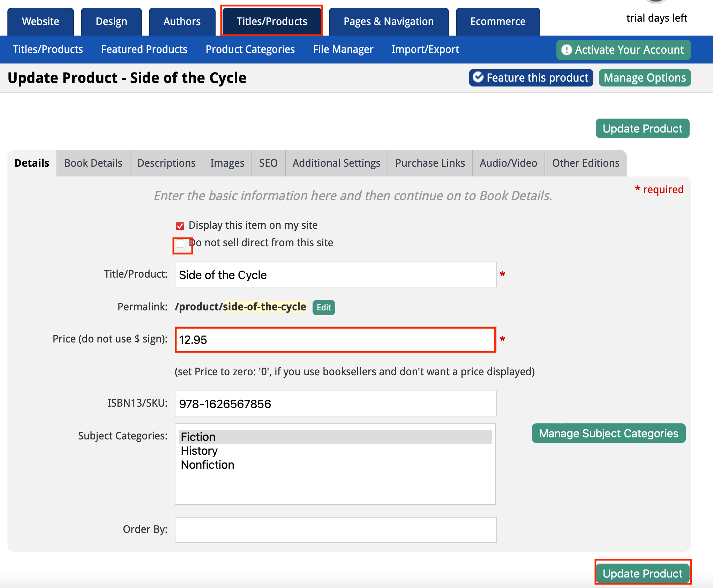Image resolution: width=713 pixels, height=588 pixels.
Task: Select Fiction in Subject Categories list
Action: tap(198, 437)
